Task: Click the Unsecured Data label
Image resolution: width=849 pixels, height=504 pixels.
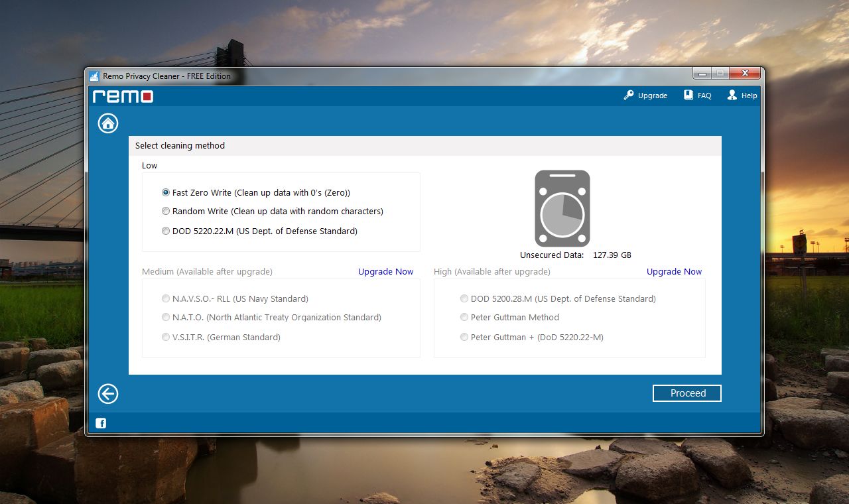Action: point(552,255)
